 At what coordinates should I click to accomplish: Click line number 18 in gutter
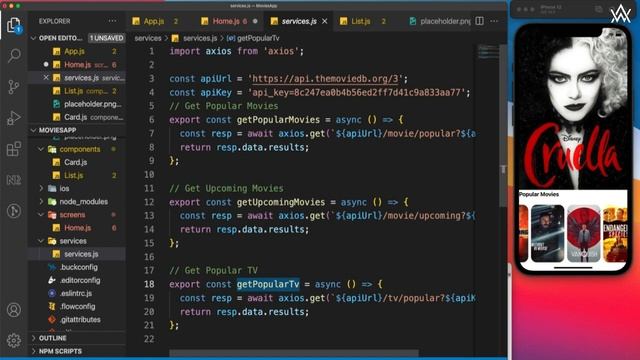[149, 284]
